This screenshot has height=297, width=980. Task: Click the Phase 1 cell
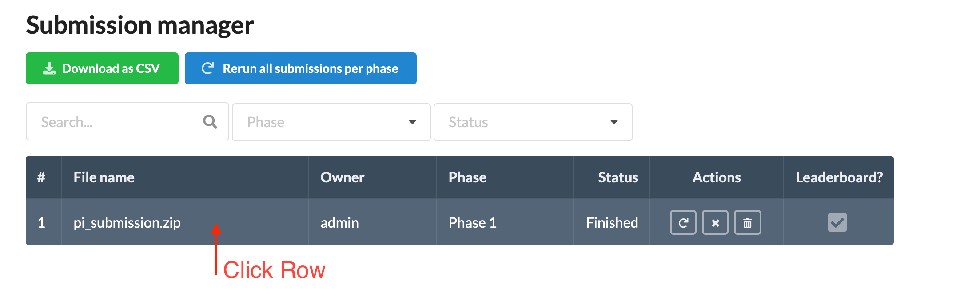[x=472, y=222]
